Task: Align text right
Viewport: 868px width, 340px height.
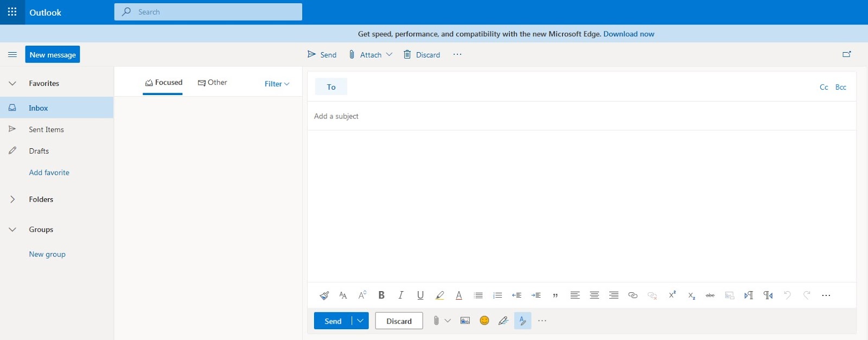Action: (614, 295)
